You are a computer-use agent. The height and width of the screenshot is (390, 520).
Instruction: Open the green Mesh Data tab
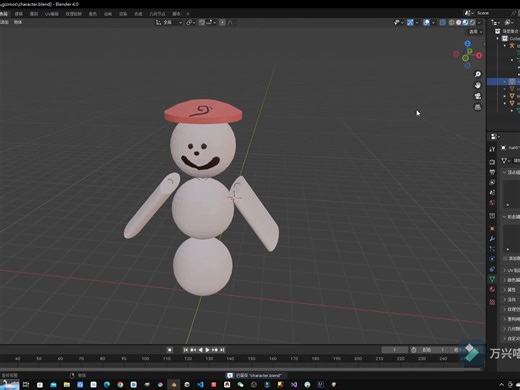point(492,279)
